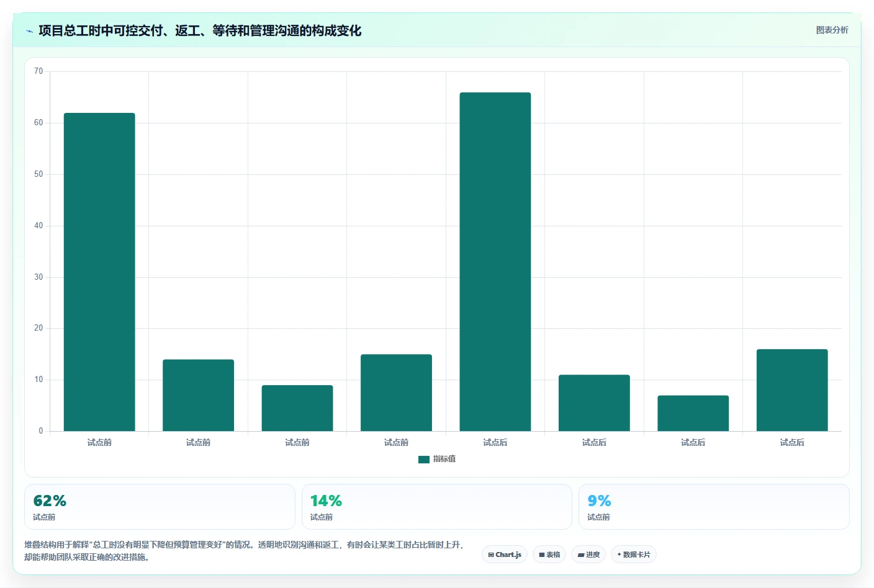The height and width of the screenshot is (588, 874).
Task: Open the 9% 试点前 stat card
Action: pos(714,507)
